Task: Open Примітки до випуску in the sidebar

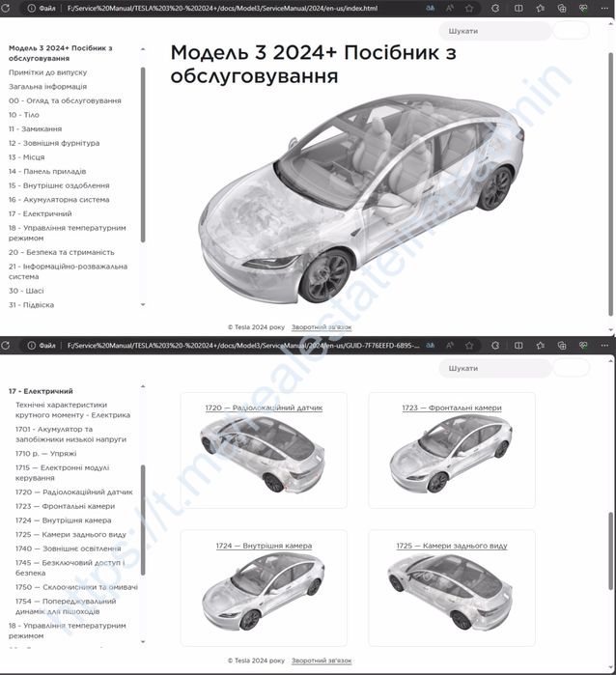Action: click(x=47, y=72)
